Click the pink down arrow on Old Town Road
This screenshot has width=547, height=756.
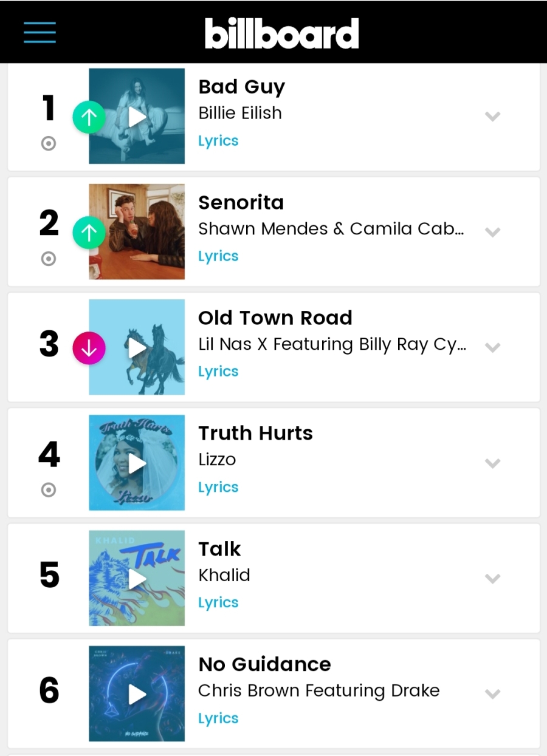(x=89, y=348)
